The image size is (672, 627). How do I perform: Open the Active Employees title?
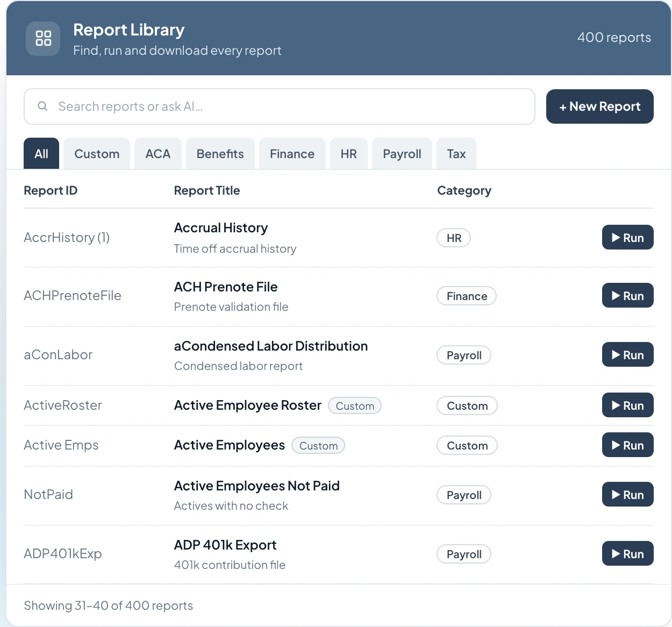click(x=230, y=445)
